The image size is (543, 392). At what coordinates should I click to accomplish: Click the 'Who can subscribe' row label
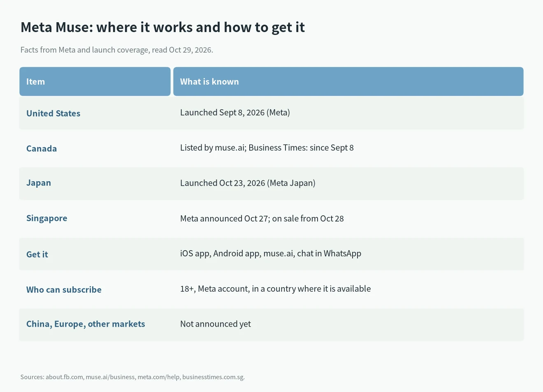(x=64, y=290)
